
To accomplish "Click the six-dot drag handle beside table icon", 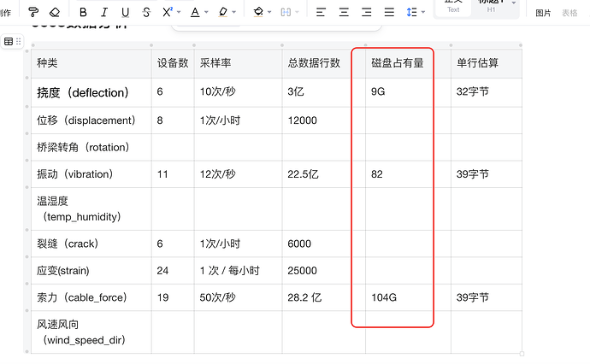I will click(18, 41).
